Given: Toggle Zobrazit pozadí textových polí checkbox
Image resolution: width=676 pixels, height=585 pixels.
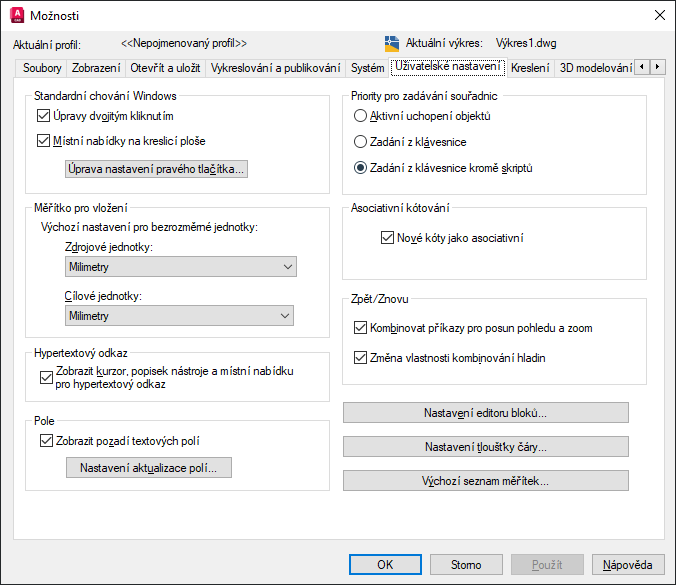Looking at the screenshot, I should pyautogui.click(x=43, y=440).
